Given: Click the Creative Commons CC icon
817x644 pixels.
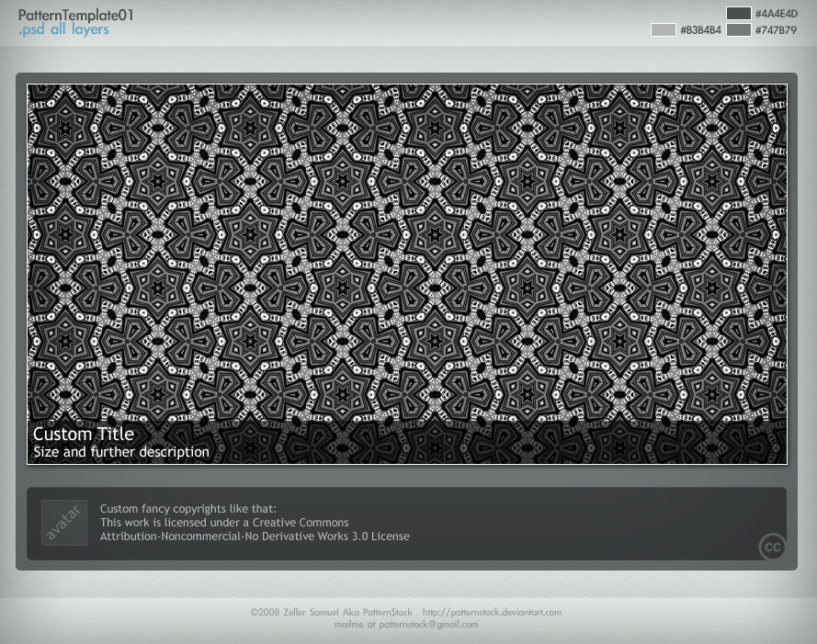Looking at the screenshot, I should click(772, 547).
